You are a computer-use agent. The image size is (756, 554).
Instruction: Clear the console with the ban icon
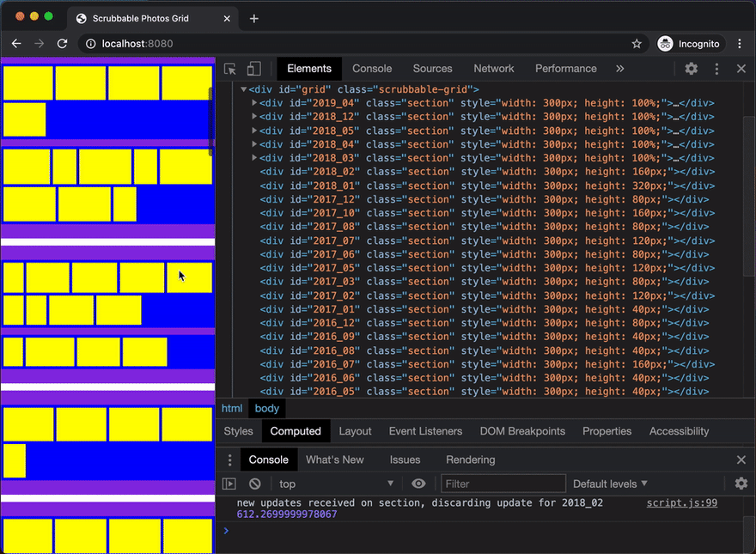[254, 484]
